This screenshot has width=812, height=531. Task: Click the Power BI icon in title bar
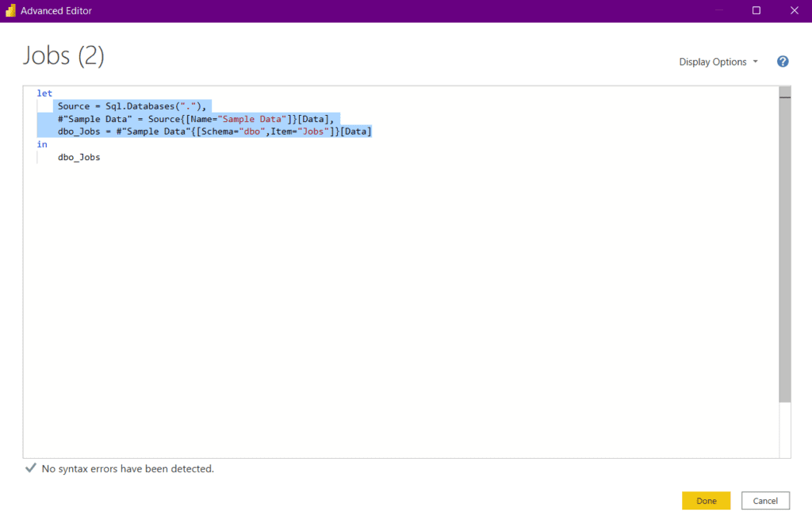11,10
